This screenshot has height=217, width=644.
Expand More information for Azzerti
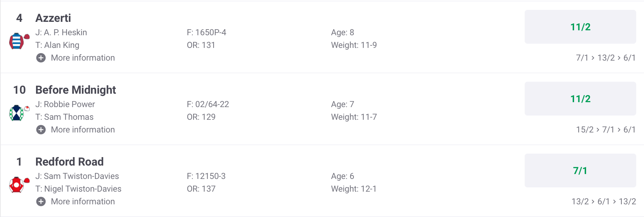83,58
